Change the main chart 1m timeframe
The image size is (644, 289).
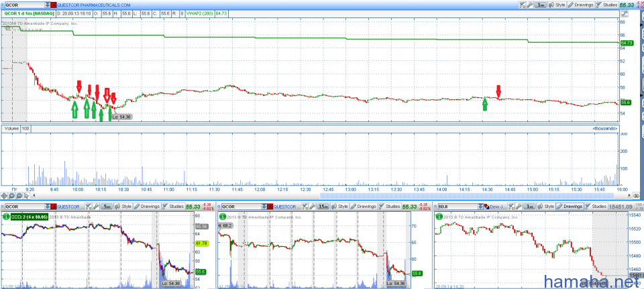point(541,5)
